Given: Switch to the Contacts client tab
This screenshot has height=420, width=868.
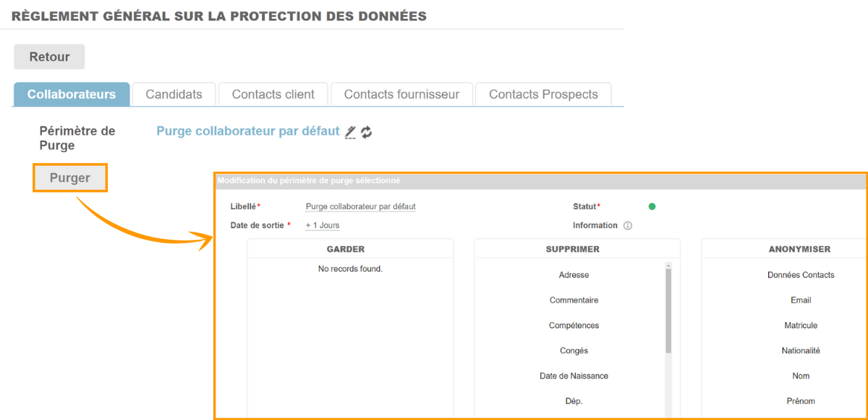Looking at the screenshot, I should (273, 94).
